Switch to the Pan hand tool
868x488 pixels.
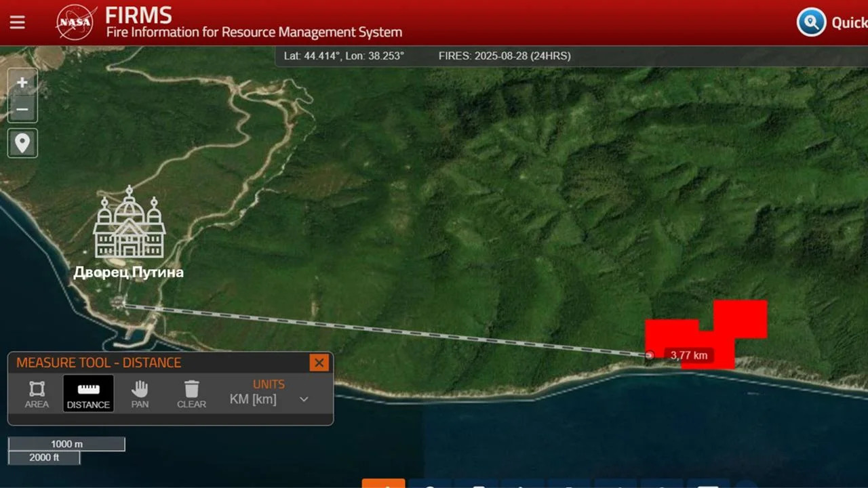(x=140, y=394)
